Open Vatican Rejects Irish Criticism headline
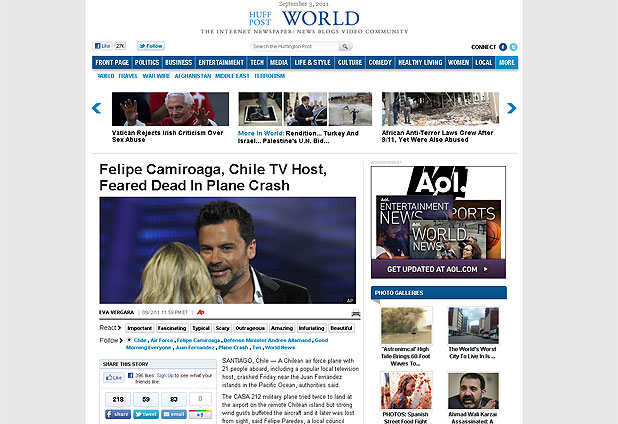 [x=168, y=136]
